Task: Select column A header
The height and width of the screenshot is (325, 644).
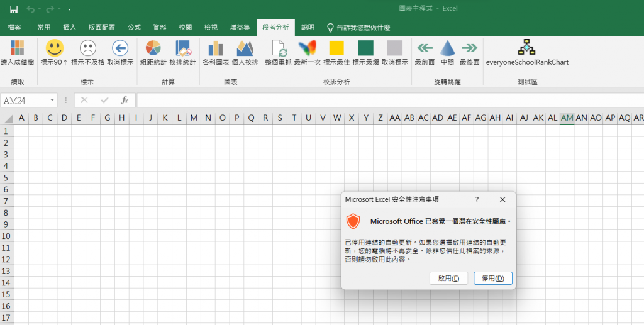Action: 21,118
